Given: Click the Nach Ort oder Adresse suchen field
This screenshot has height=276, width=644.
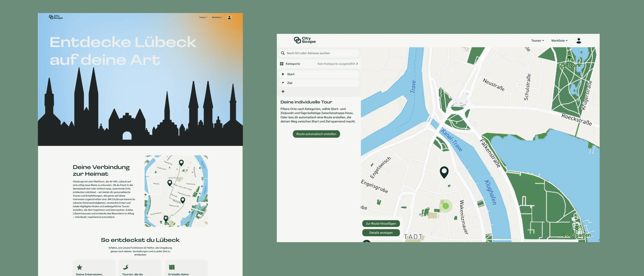Looking at the screenshot, I should coord(319,53).
